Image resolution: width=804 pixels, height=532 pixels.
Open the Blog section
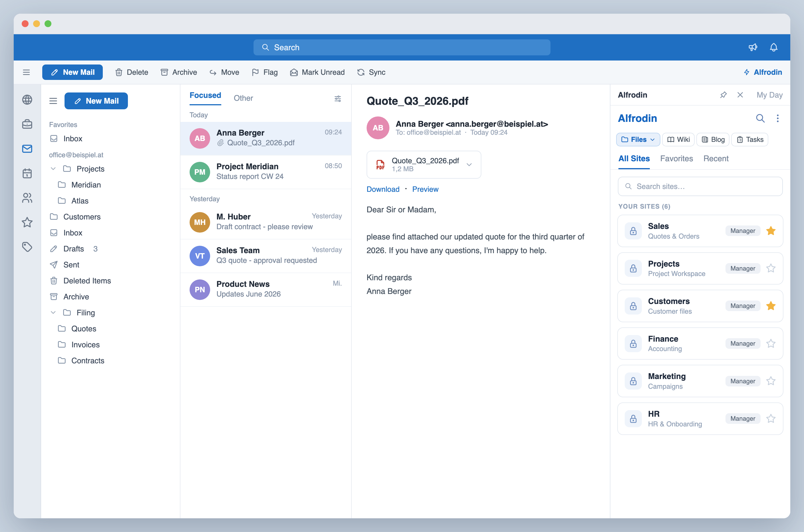pos(713,140)
